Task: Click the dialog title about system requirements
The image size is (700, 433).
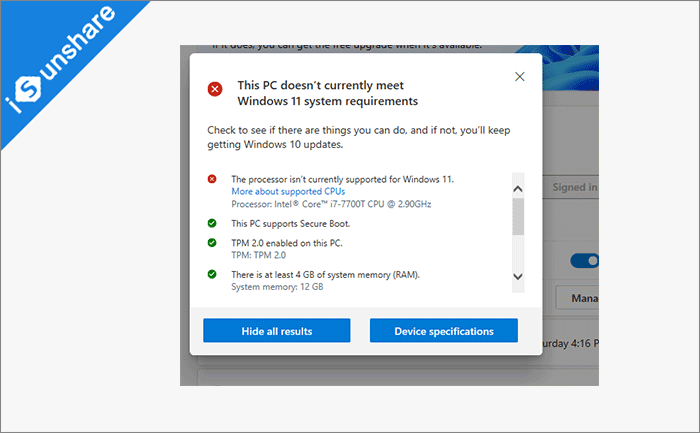Action: point(327,93)
